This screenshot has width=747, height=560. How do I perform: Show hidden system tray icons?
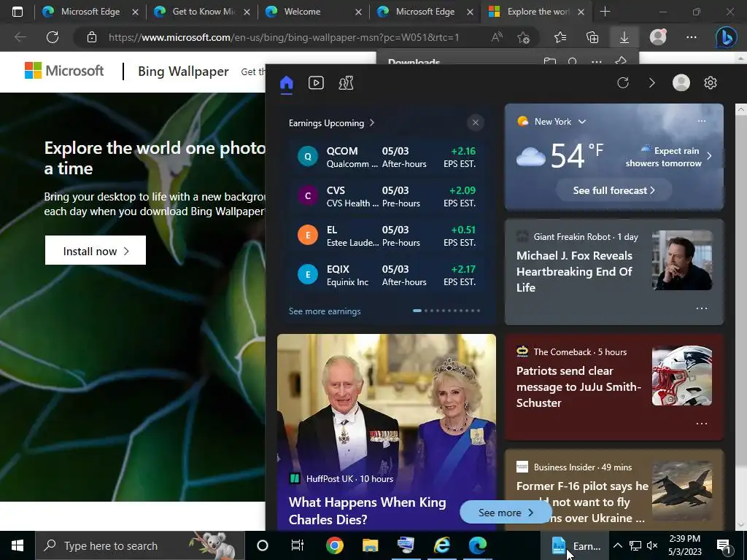tap(617, 545)
